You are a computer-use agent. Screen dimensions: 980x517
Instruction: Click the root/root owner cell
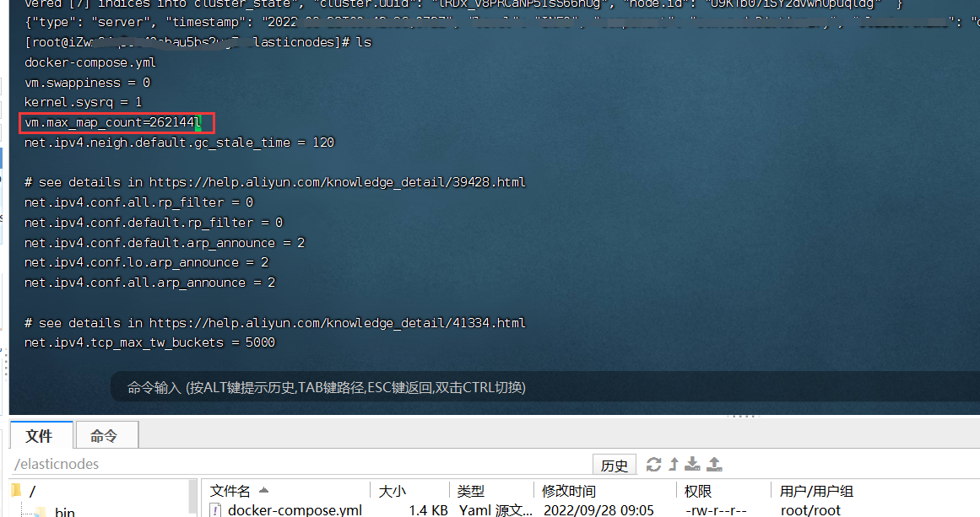click(x=810, y=510)
